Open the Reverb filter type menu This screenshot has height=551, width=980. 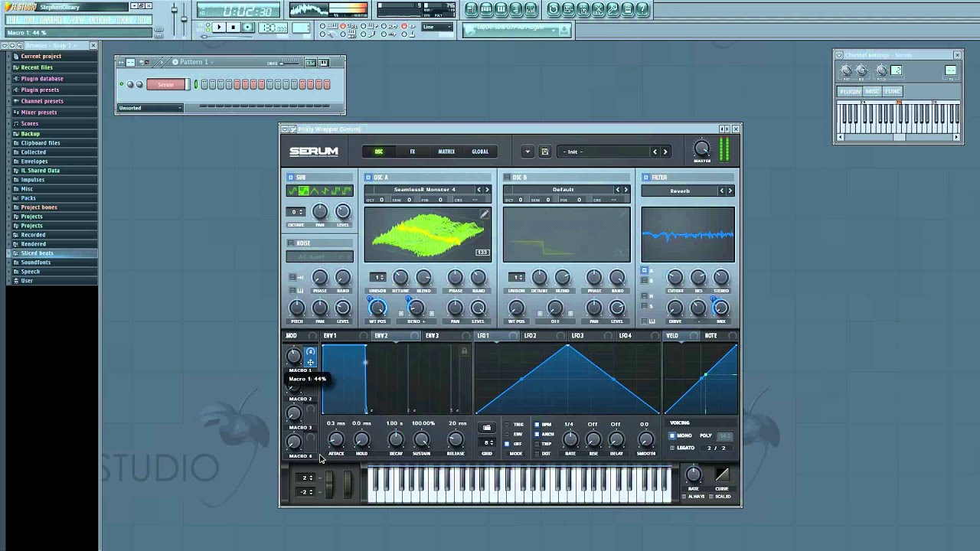coord(680,191)
